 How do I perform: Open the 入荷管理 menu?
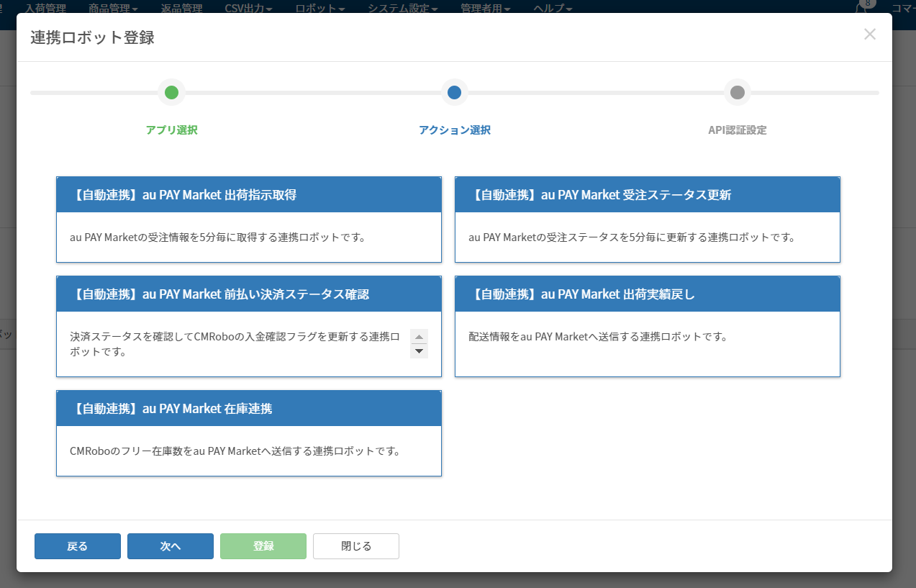click(45, 9)
